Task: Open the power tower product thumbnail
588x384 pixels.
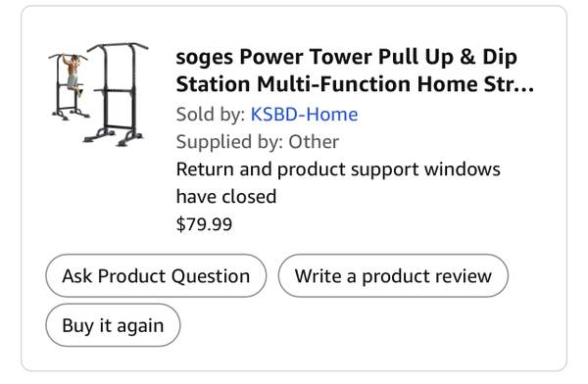Action: click(x=98, y=94)
